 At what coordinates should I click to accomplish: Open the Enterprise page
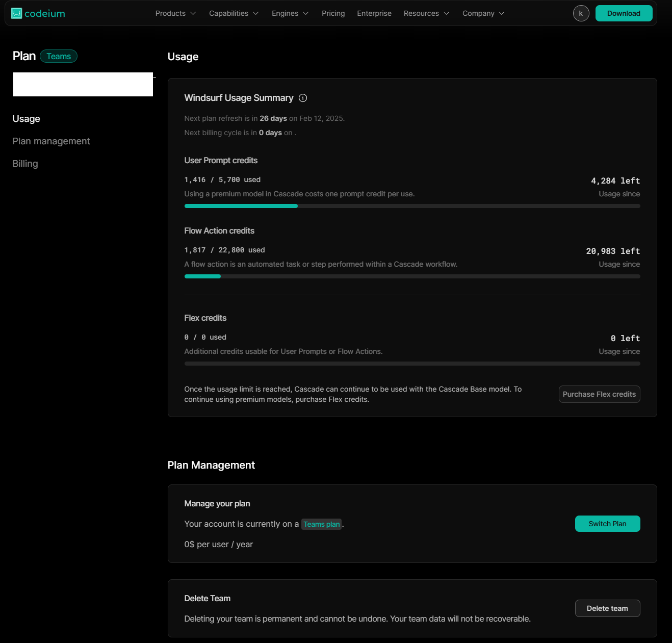click(374, 13)
